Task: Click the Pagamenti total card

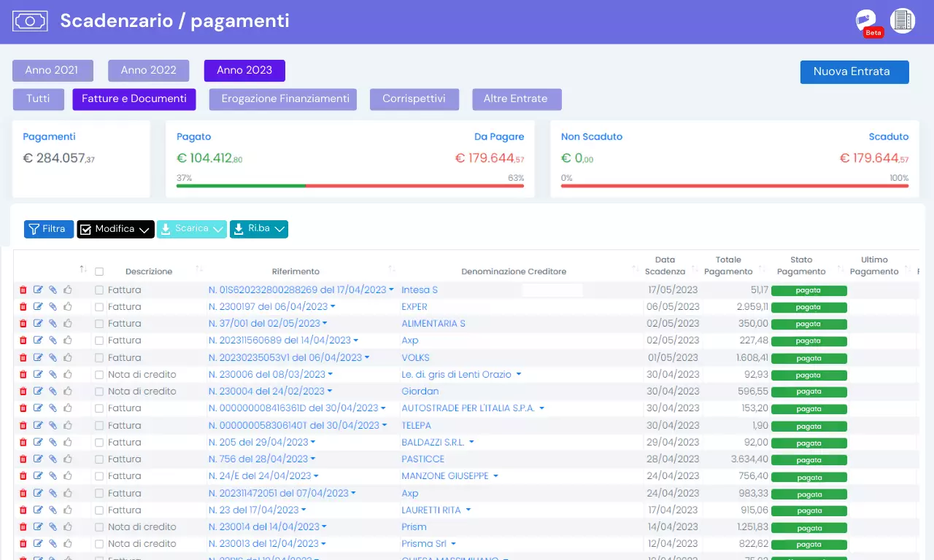Action: [81, 159]
